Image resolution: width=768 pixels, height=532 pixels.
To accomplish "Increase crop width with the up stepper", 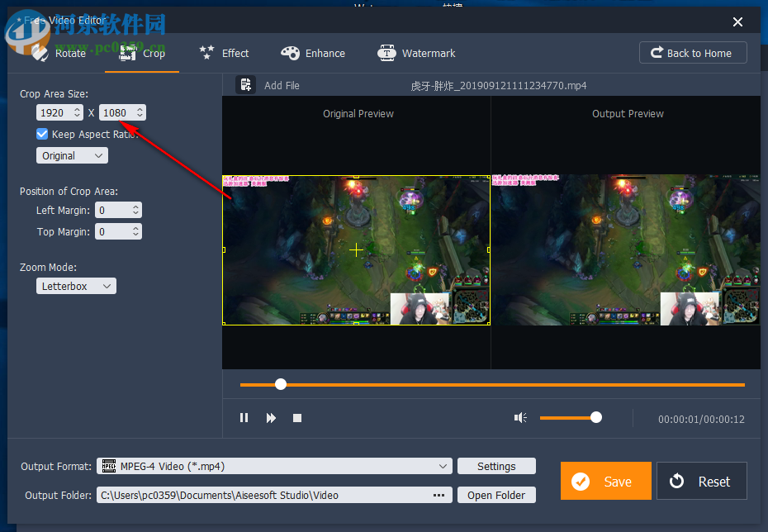I will [x=76, y=108].
